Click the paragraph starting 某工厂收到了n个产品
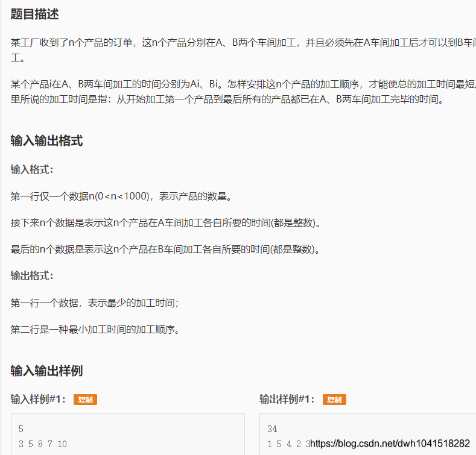The width and height of the screenshot is (476, 455). coord(243,50)
